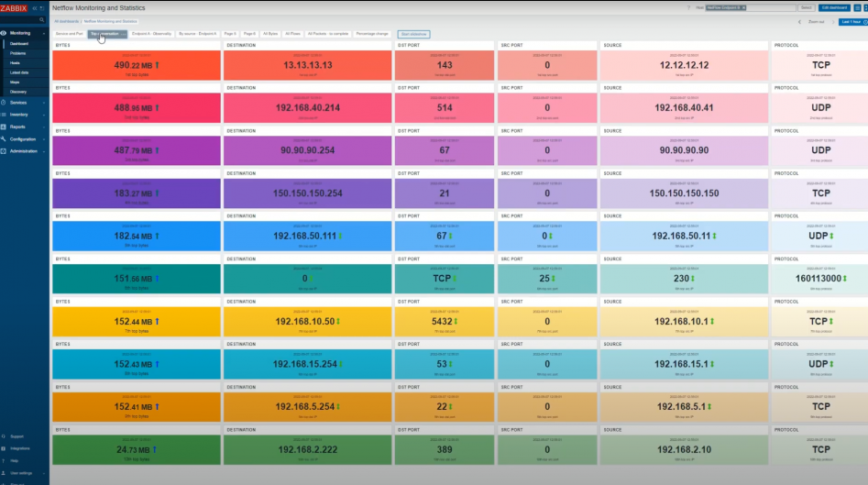Switch to the All Bytes page tab
The width and height of the screenshot is (868, 485).
coord(270,33)
